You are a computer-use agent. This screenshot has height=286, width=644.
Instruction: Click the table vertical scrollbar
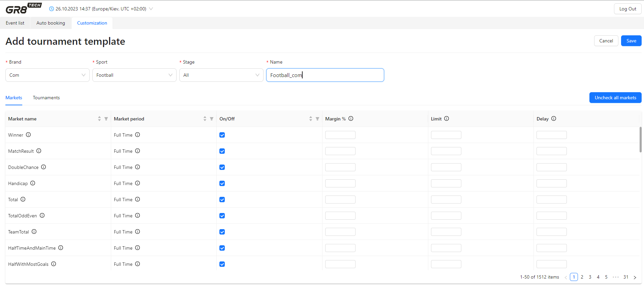point(640,140)
